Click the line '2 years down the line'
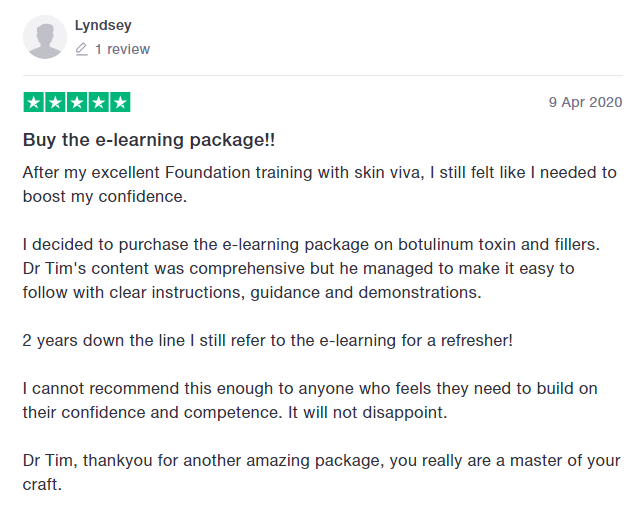Viewport: 641px width, 507px height. tap(268, 341)
